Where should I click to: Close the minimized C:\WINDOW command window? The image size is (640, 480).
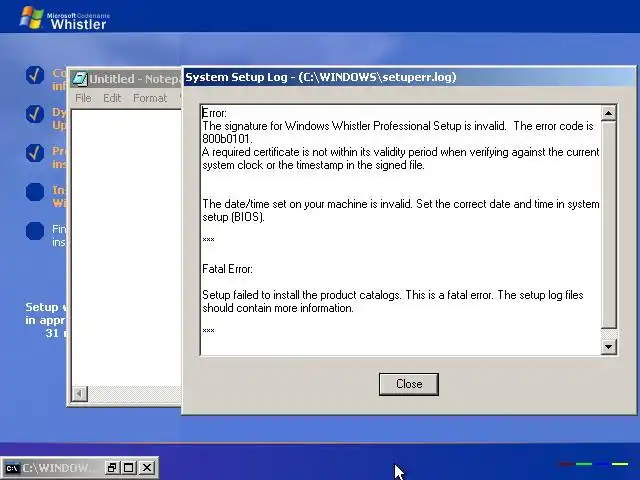coord(147,468)
